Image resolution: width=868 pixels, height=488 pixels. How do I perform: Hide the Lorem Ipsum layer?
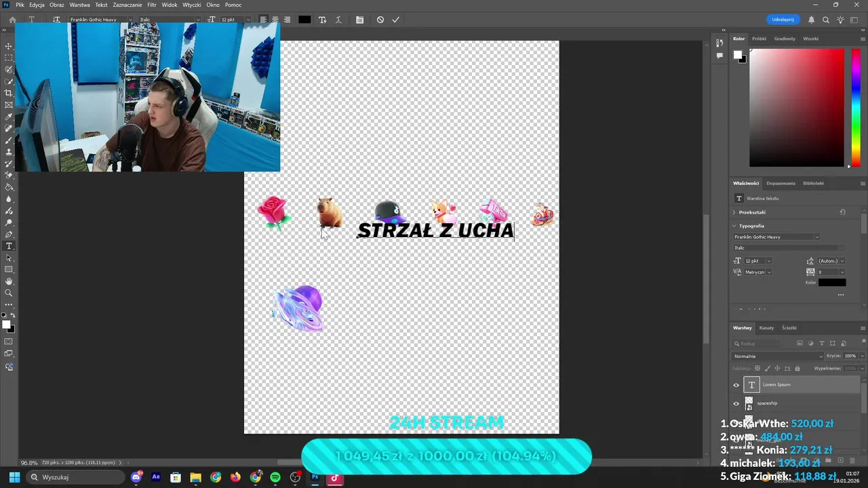click(736, 385)
